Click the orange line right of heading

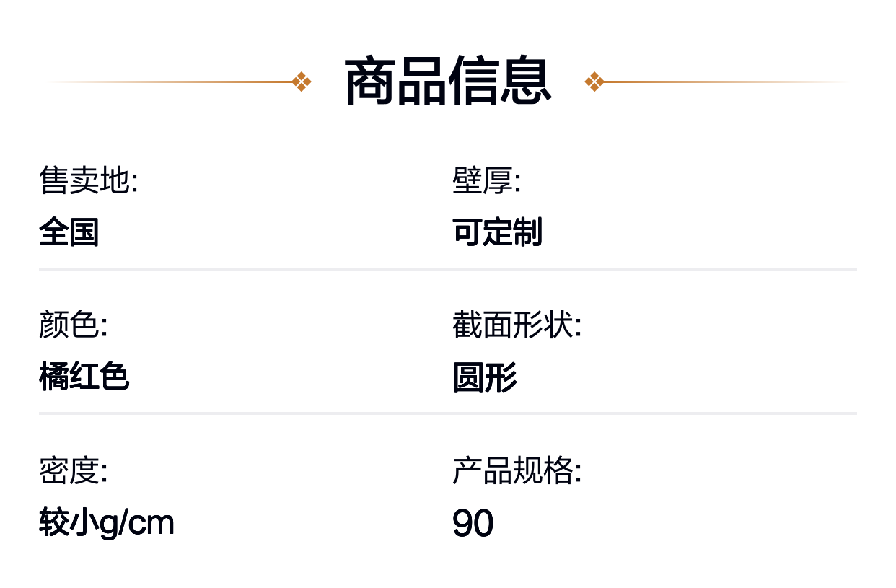[727, 82]
